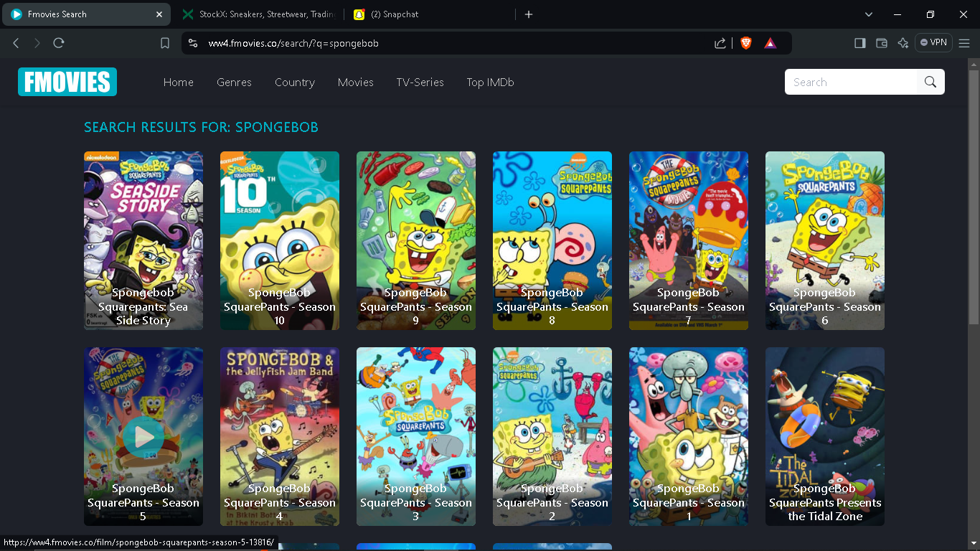Open the Country menu
The height and width of the screenshot is (551, 980).
tap(295, 83)
